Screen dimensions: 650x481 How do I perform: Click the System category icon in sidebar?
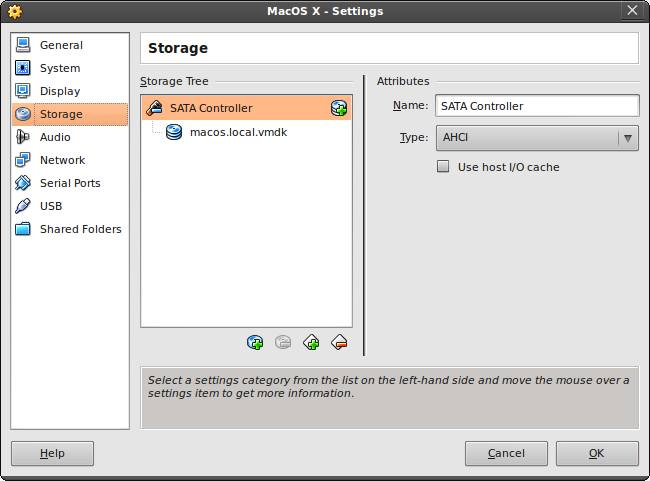23,68
